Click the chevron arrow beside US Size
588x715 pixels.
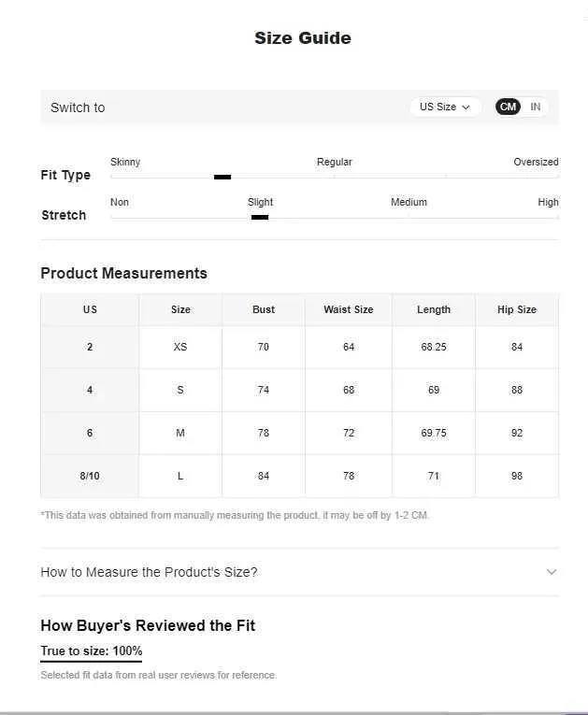[x=466, y=107]
